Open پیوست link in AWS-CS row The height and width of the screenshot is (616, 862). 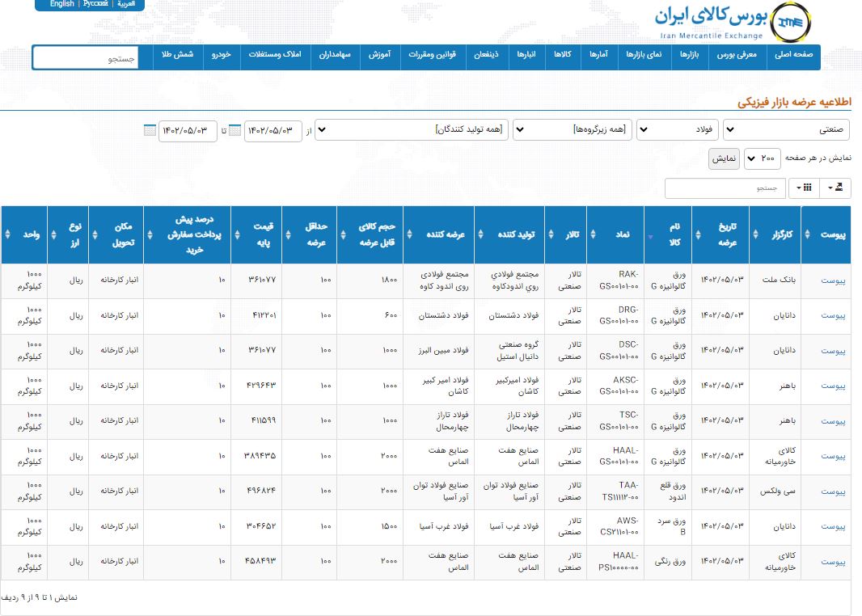click(x=833, y=526)
